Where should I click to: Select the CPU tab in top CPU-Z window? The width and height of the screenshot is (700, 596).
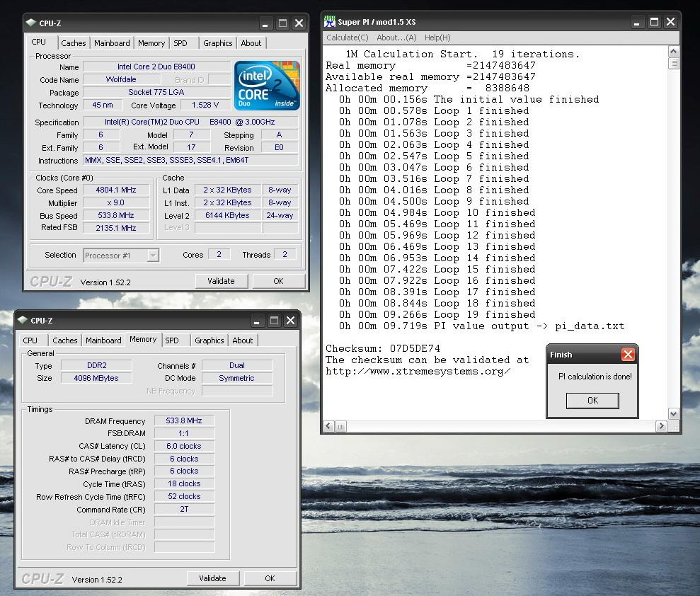(x=38, y=42)
